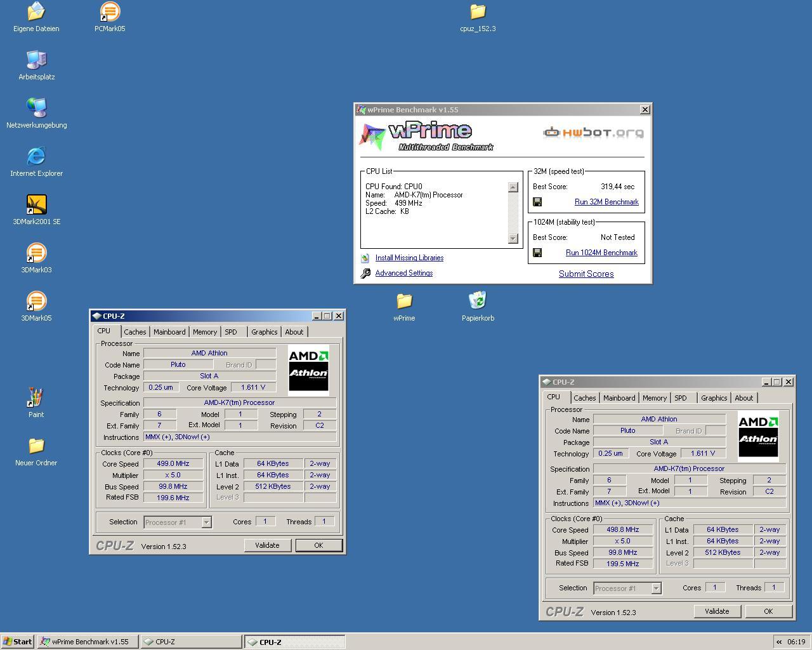Click Rated FSB 199.5 MHz value
Viewport: 812px width, 650px height.
pos(623,564)
